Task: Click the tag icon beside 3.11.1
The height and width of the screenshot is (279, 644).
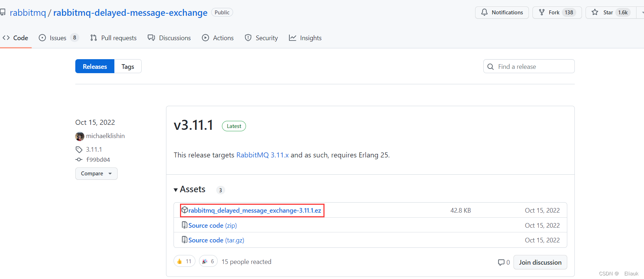Action: tap(79, 150)
